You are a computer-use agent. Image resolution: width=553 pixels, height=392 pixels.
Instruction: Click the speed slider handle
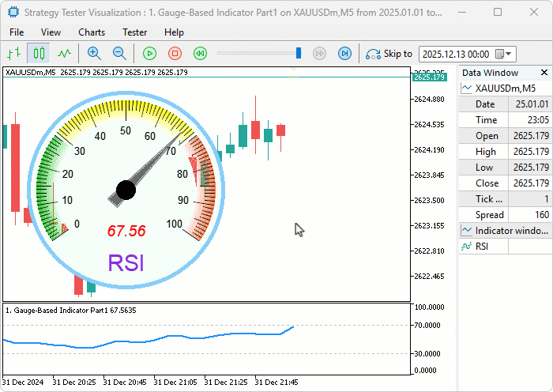[299, 53]
